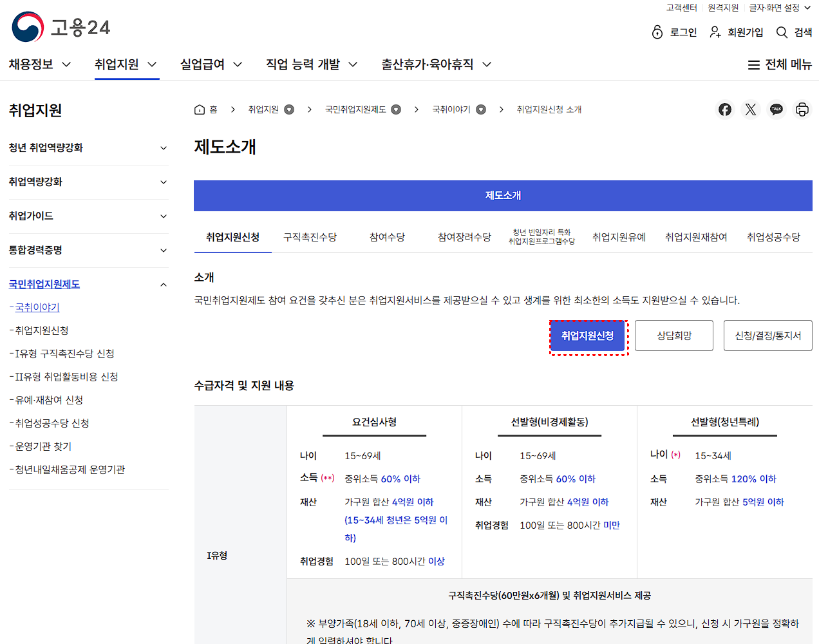
Task: Open 직업 능력 개발 top menu
Action: click(312, 64)
